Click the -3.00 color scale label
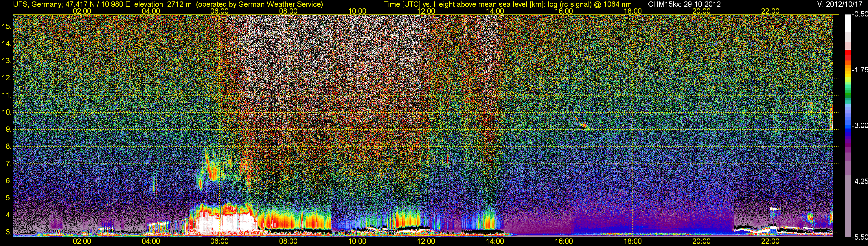Viewport: 868px width, 246px height. click(860, 125)
